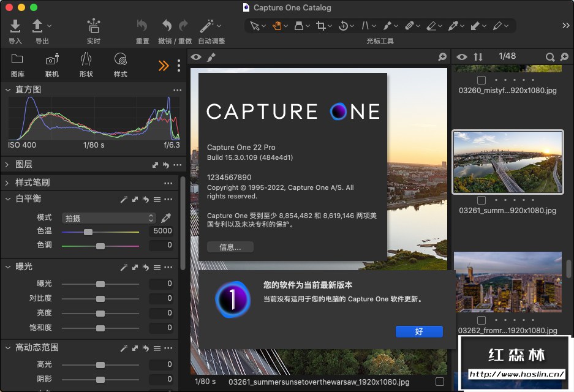Click the Info (信息...) button
Image resolution: width=574 pixels, height=392 pixels.
pos(230,247)
